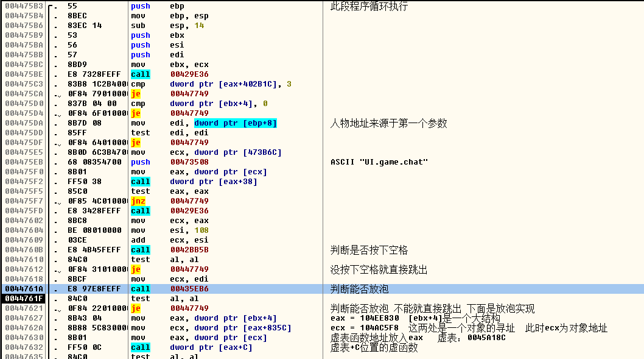The height and width of the screenshot is (359, 644).
Task: Click hex bytes 'E8 7328FEFF'
Action: 94,74
